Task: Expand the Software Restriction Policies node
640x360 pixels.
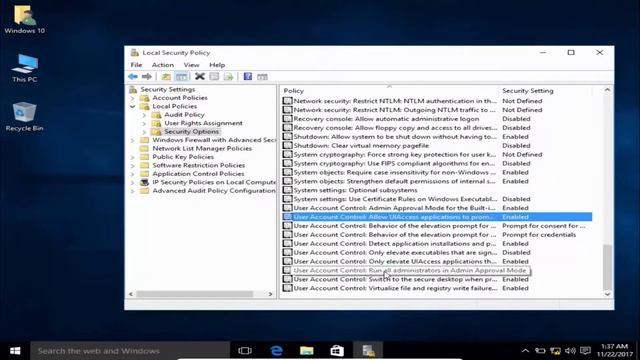Action: tap(132, 166)
